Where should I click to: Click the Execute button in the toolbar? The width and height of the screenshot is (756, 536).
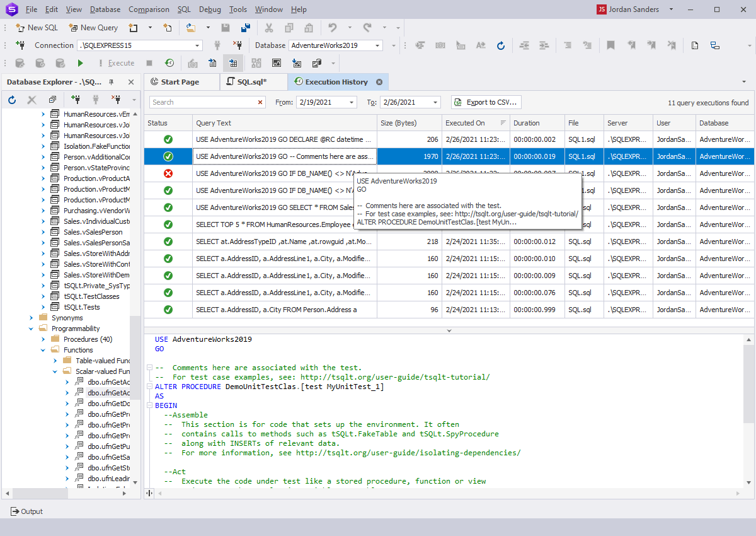tap(116, 63)
